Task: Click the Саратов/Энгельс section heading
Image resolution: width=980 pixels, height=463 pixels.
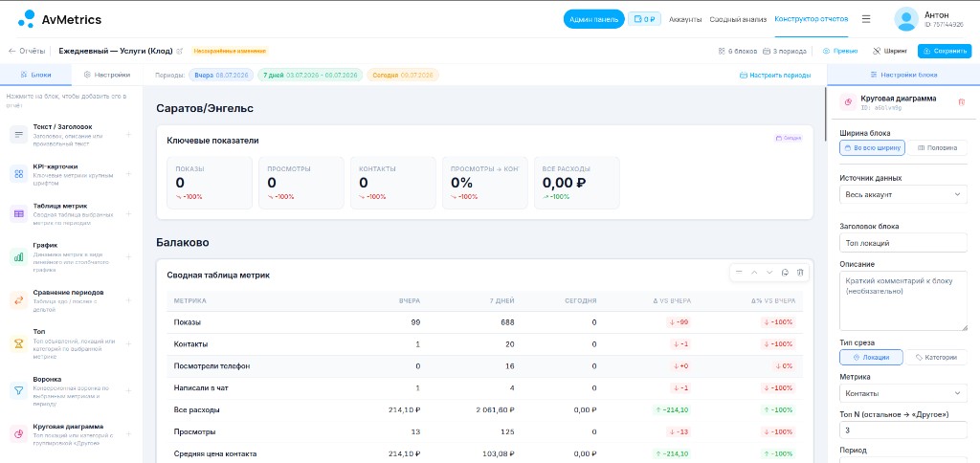Action: 205,109
